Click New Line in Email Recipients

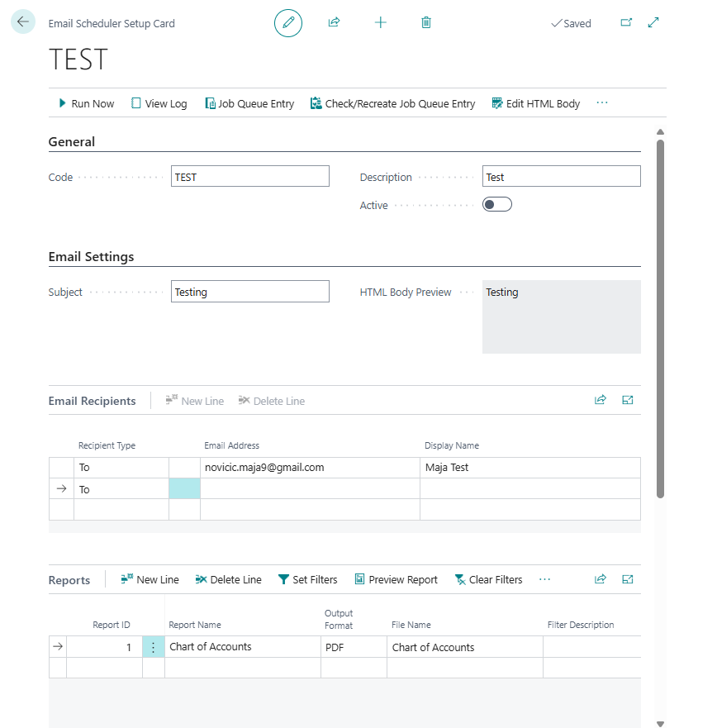click(x=195, y=401)
